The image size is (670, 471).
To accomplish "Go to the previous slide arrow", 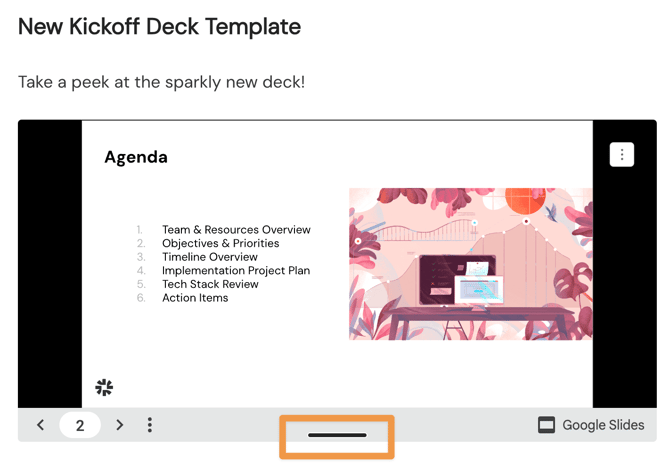I will click(x=40, y=425).
